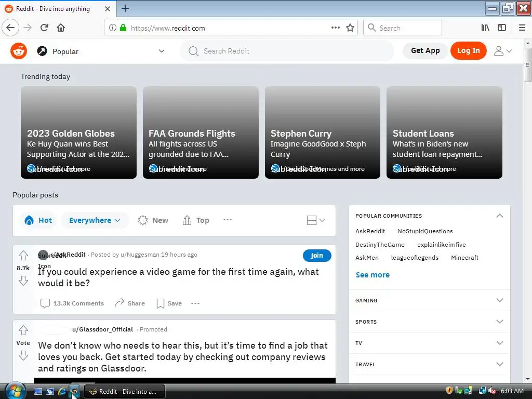Expand the TV category
The image size is (532, 399).
click(x=430, y=343)
